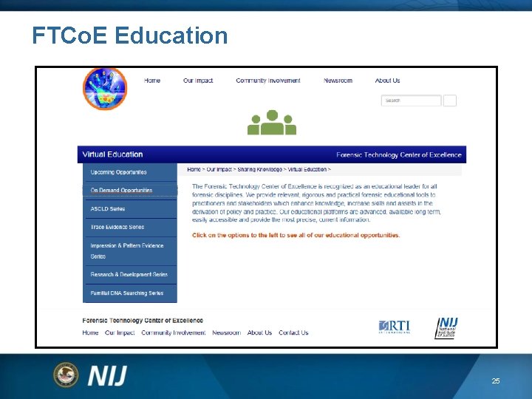Click the Department of Justice seal
This screenshot has width=532, height=399.
pyautogui.click(x=66, y=375)
